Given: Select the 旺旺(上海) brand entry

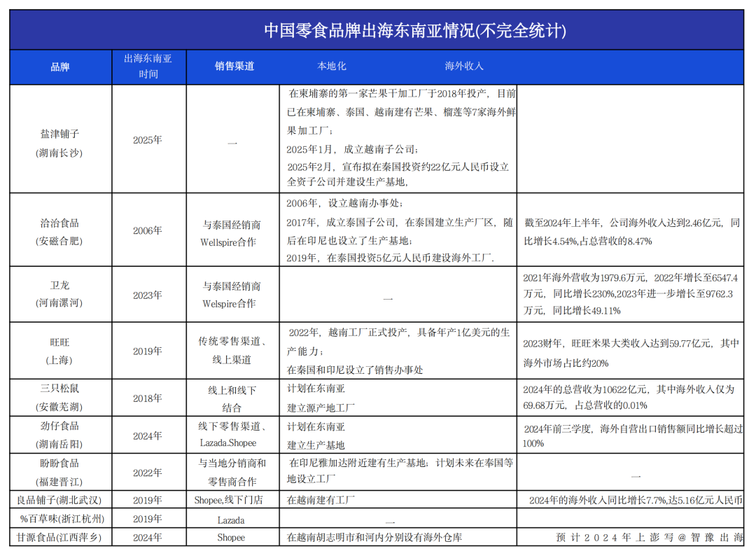Looking at the screenshot, I should [x=60, y=349].
